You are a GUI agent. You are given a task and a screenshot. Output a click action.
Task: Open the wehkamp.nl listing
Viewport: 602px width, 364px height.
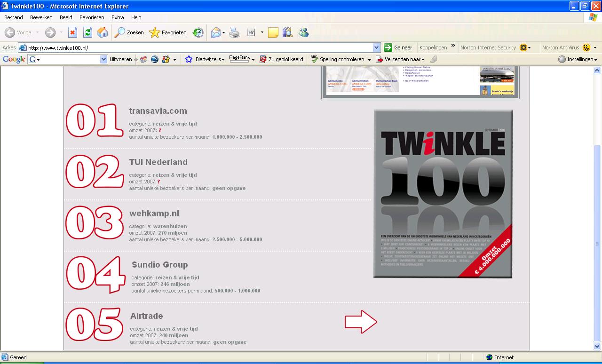point(154,214)
